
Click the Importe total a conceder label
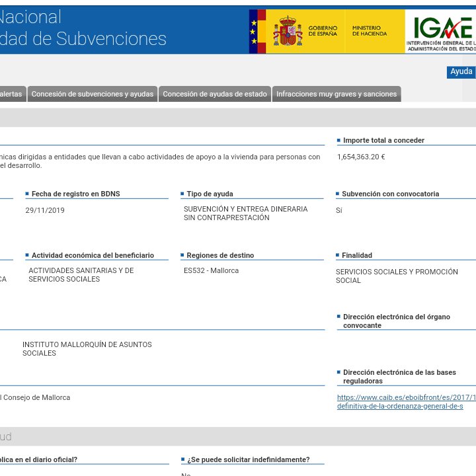[383, 140]
